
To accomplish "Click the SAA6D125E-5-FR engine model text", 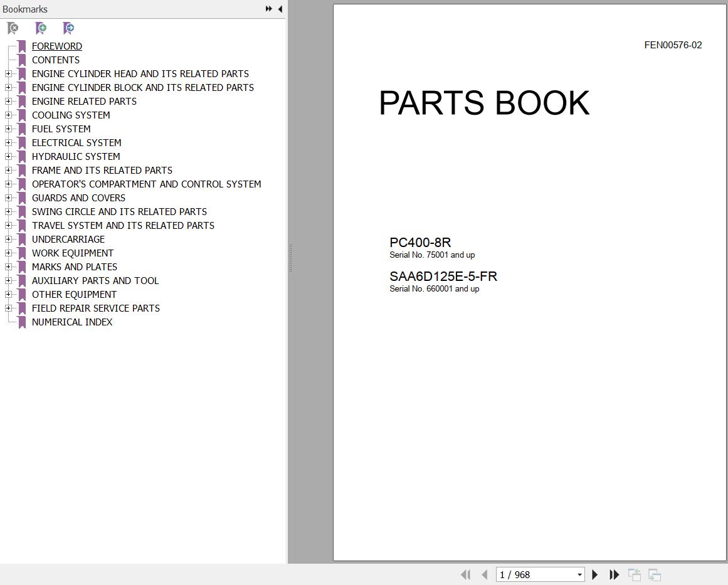I will (443, 277).
